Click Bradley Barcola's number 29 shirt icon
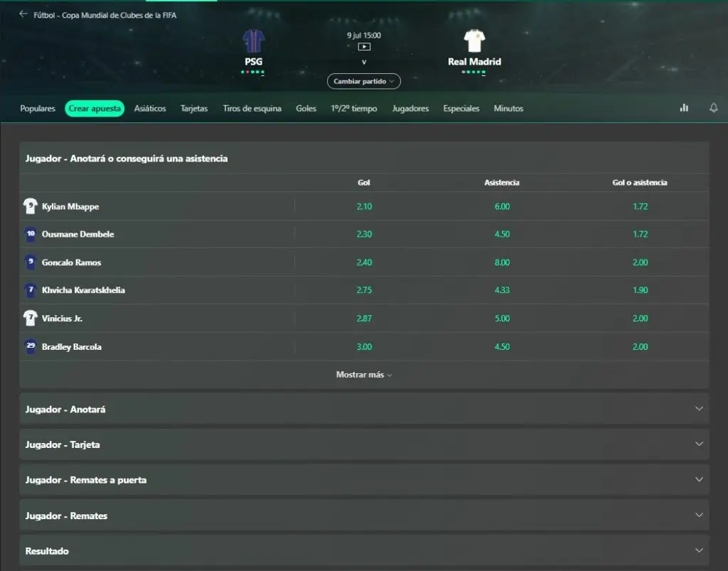728x571 pixels. (30, 347)
